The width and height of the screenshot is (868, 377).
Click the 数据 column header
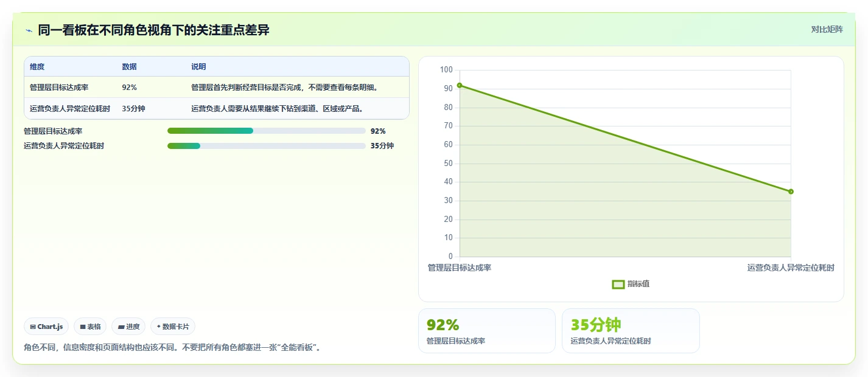129,67
